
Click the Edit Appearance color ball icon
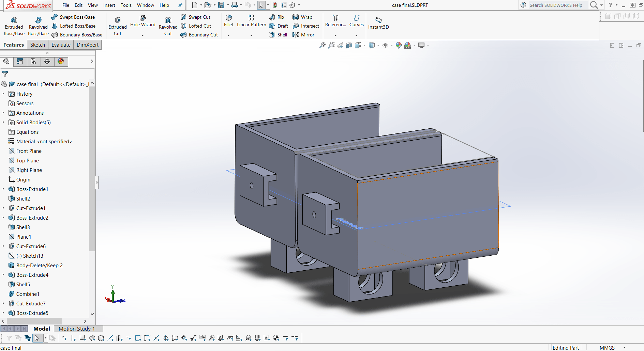399,45
